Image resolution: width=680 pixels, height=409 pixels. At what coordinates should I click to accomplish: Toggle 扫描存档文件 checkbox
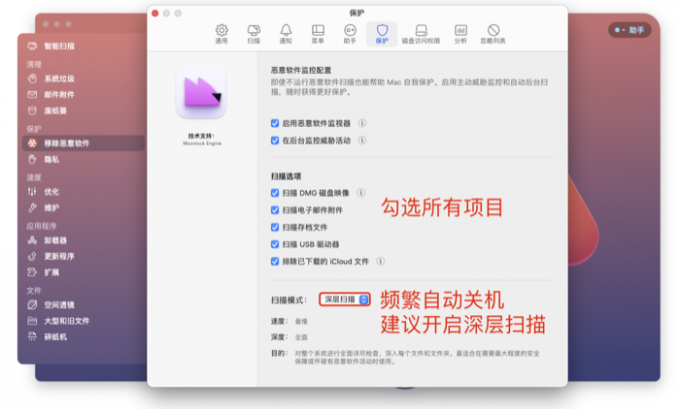point(275,227)
